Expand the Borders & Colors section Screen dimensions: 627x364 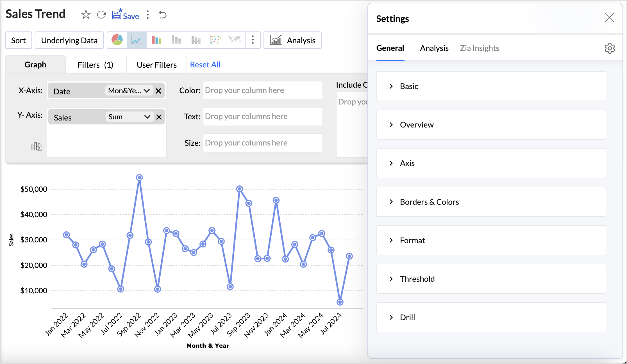491,202
